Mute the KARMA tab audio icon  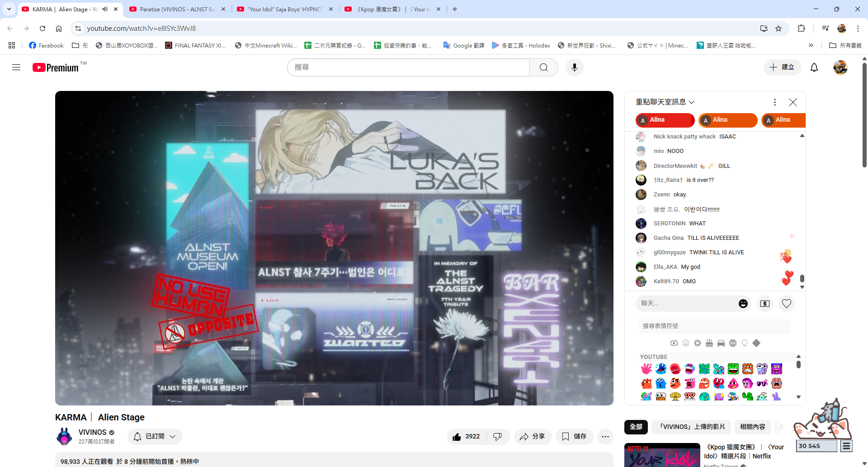(x=105, y=9)
